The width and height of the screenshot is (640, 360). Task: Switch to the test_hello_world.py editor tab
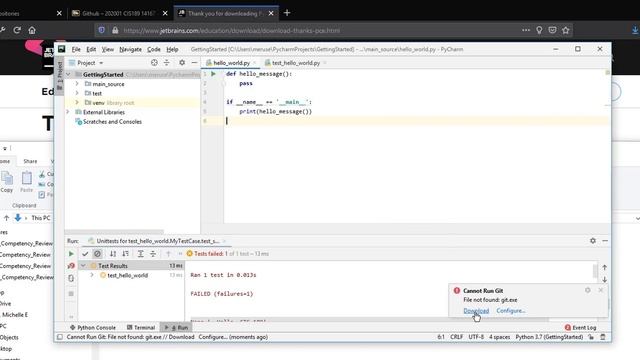tap(296, 63)
